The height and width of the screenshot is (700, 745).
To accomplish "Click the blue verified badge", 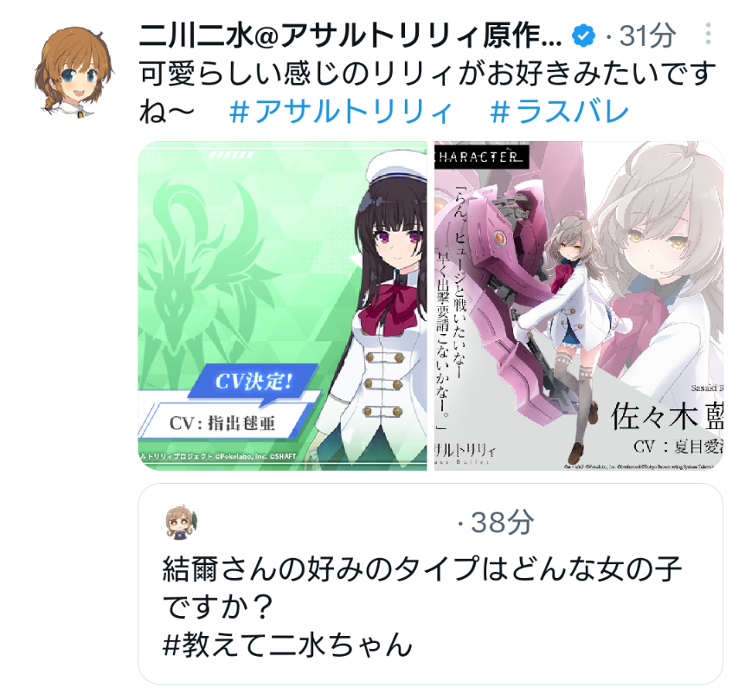I will tap(584, 35).
